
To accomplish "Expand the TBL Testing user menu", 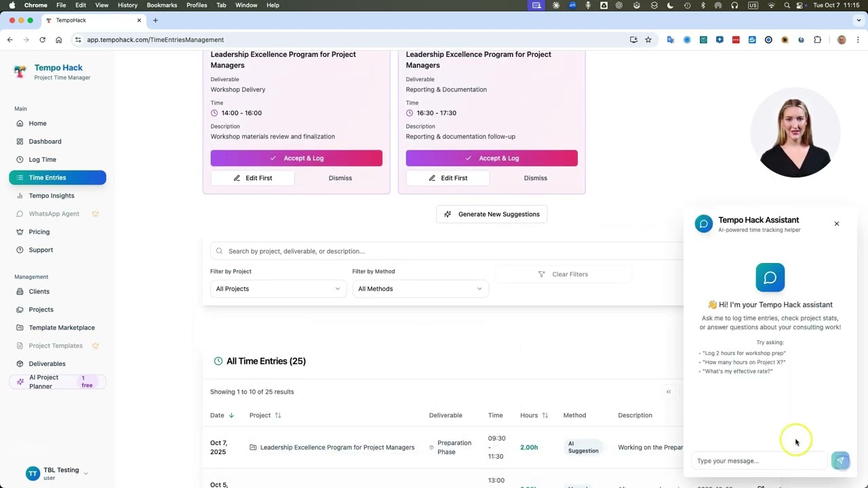I will pyautogui.click(x=57, y=474).
